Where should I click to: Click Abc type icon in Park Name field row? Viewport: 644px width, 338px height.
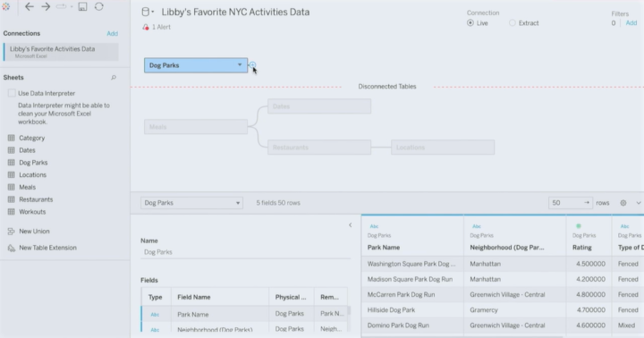155,315
